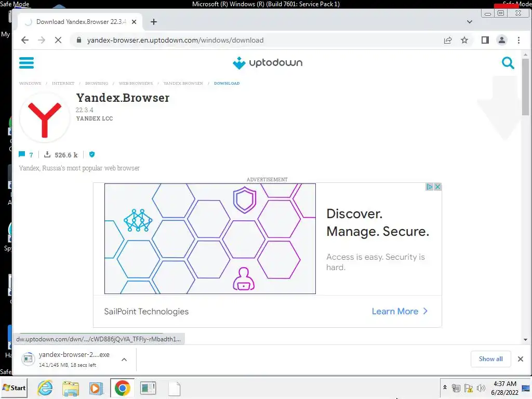
Task: Open Windows Media Player from taskbar
Action: [x=96, y=388]
